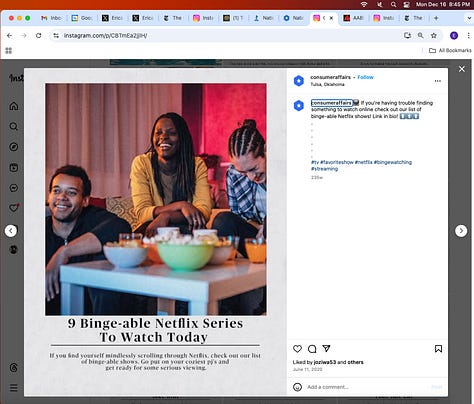474x404 pixels.
Task: Open macOS Spotlight search in menu bar
Action: pos(393,4)
